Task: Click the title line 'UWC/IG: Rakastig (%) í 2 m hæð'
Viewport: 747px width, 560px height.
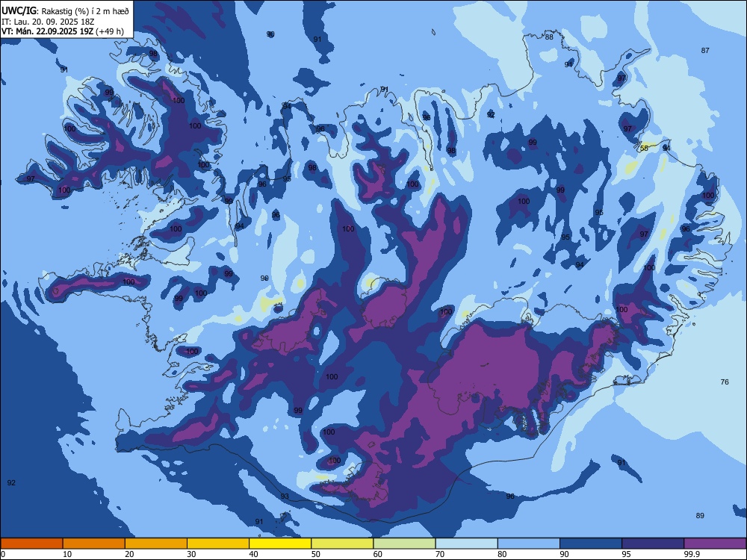Action: pos(65,11)
